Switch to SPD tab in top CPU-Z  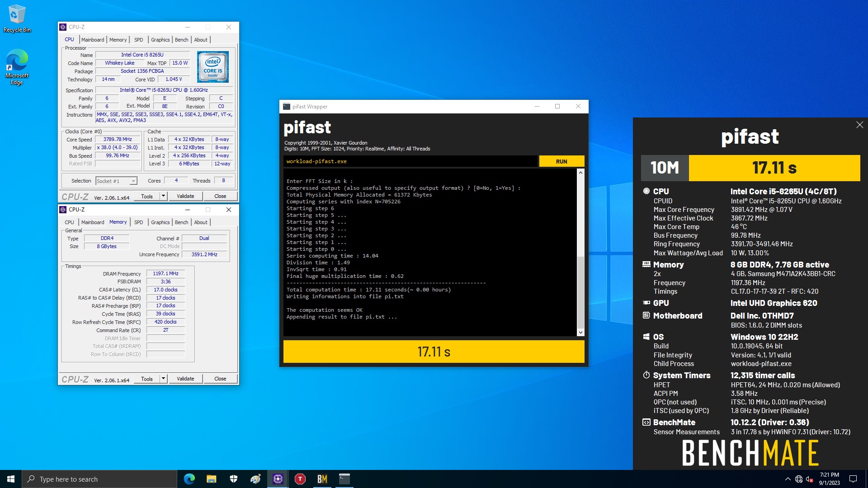pos(139,40)
